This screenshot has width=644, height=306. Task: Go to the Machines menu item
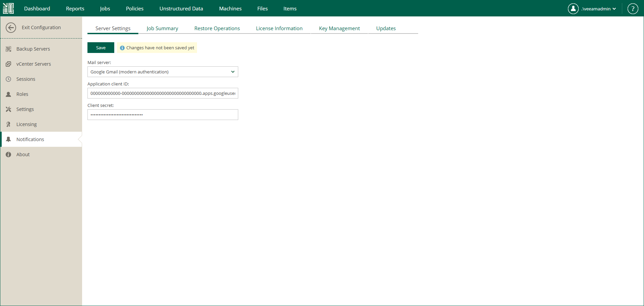coord(230,8)
